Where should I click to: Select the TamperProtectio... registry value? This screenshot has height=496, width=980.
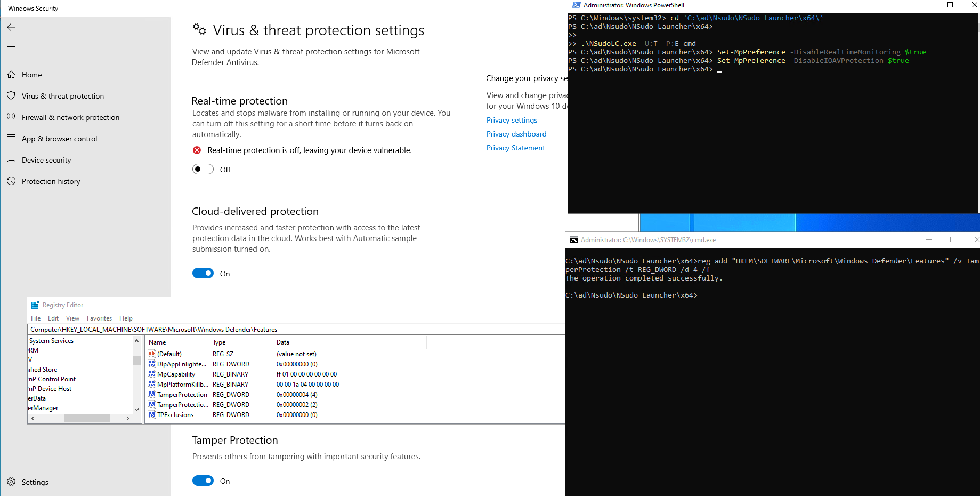pyautogui.click(x=183, y=404)
